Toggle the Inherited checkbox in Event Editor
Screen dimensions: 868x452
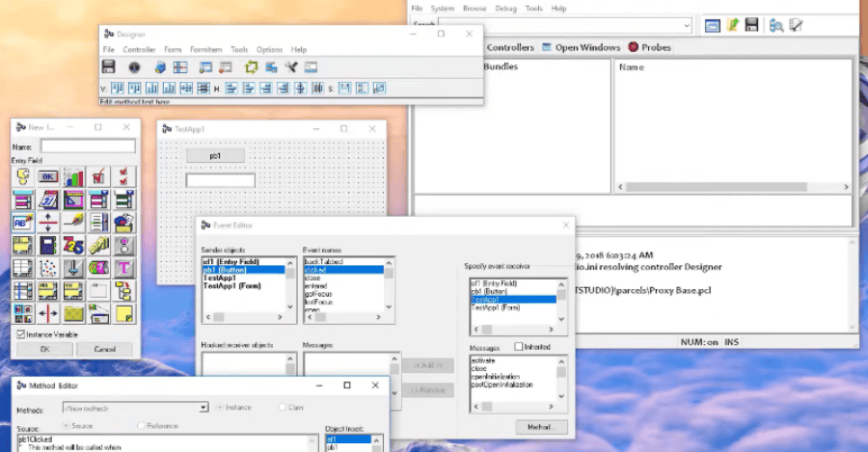518,346
